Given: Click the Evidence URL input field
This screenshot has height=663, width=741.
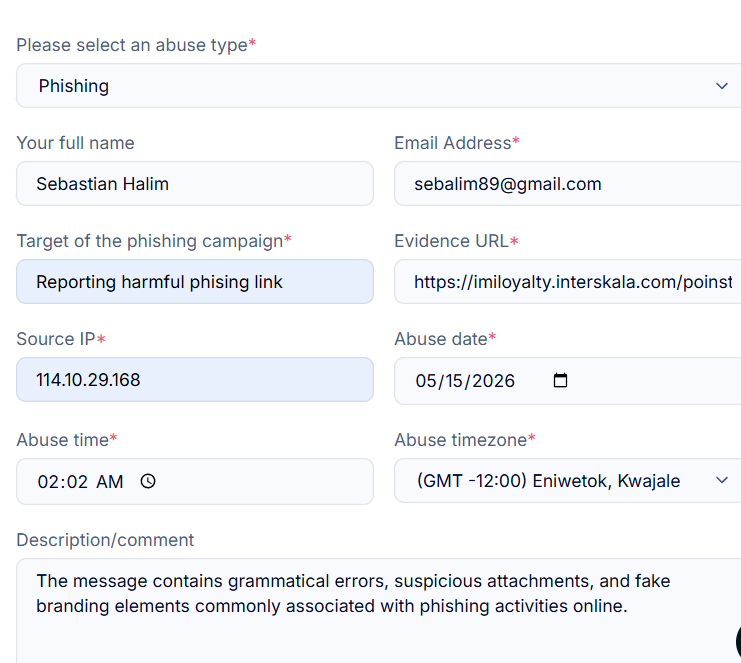Looking at the screenshot, I should [x=568, y=282].
